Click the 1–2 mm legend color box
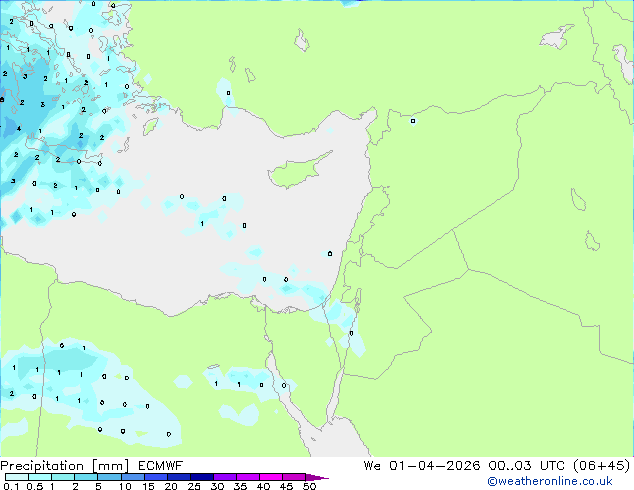634x490 pixels. (x=63, y=477)
